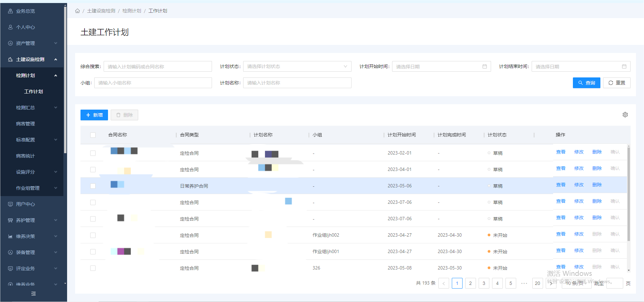Expand the 作业组管理 submenu

56,188
